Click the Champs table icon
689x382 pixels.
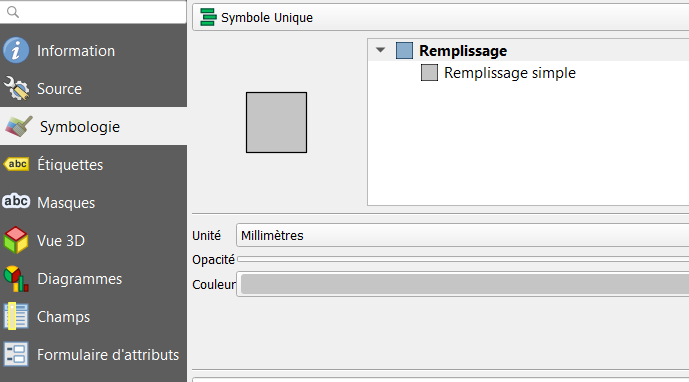click(x=16, y=317)
